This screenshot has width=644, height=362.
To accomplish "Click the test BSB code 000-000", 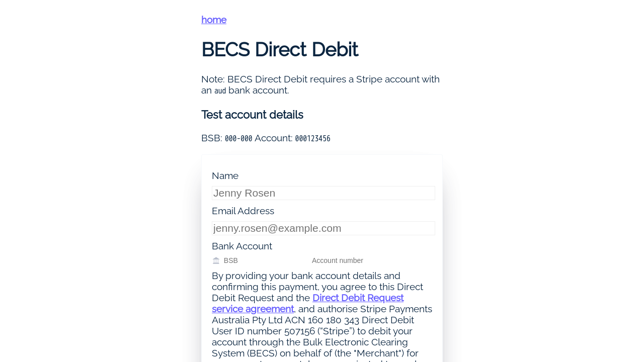I will (x=238, y=138).
